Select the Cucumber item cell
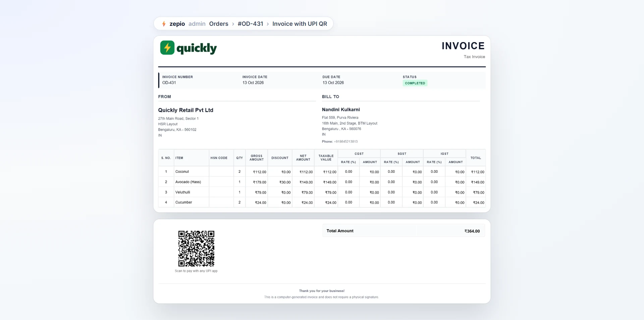This screenshot has height=320, width=644. coord(192,202)
